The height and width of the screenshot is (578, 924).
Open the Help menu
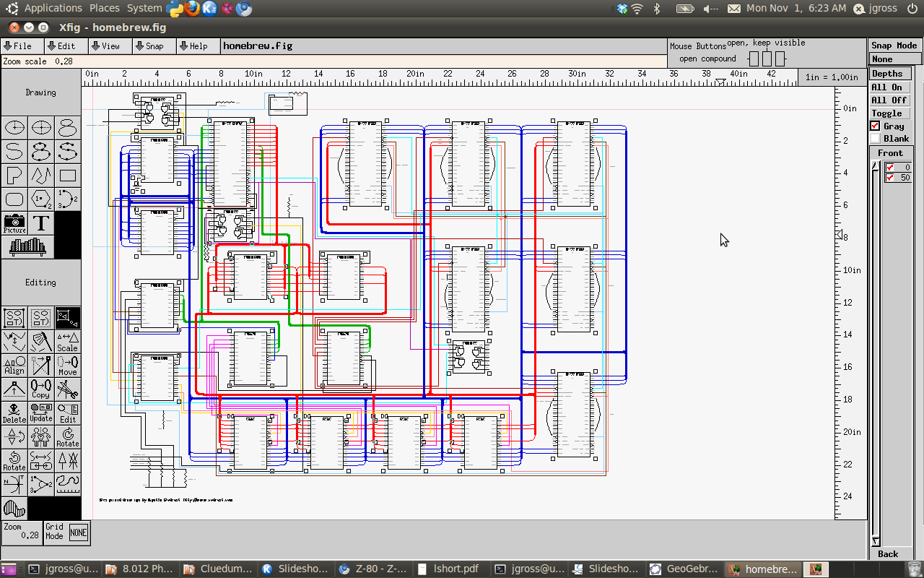pos(193,46)
